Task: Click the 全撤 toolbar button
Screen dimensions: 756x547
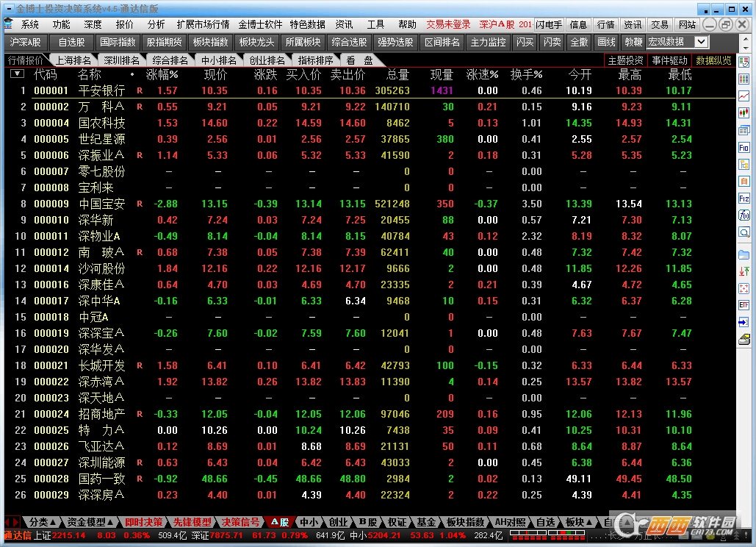Action: 579,43
